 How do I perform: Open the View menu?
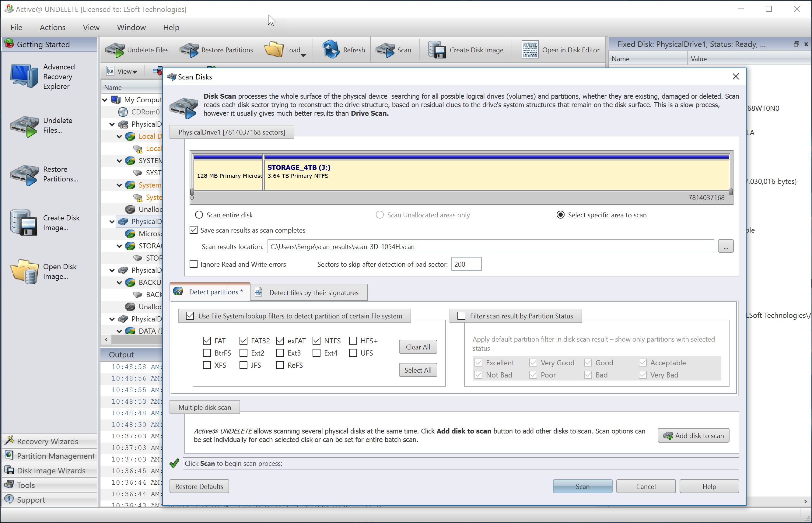point(91,27)
